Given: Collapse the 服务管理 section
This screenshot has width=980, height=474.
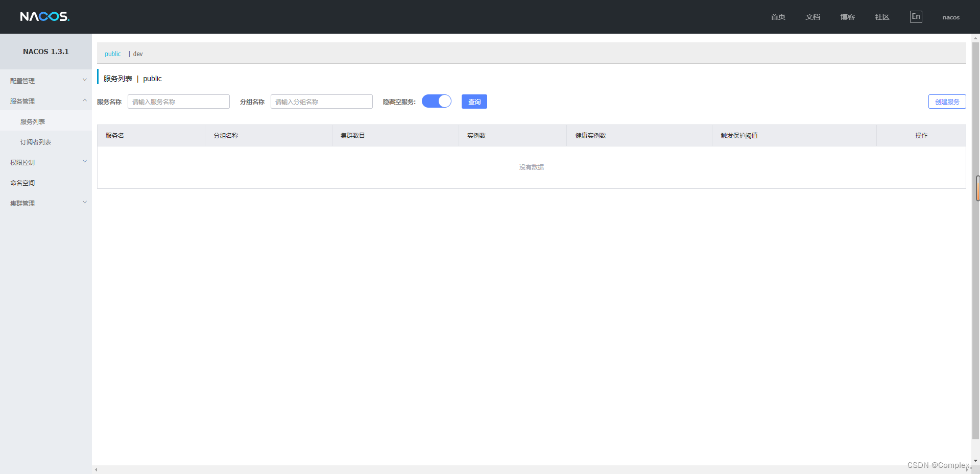Looking at the screenshot, I should [x=46, y=101].
